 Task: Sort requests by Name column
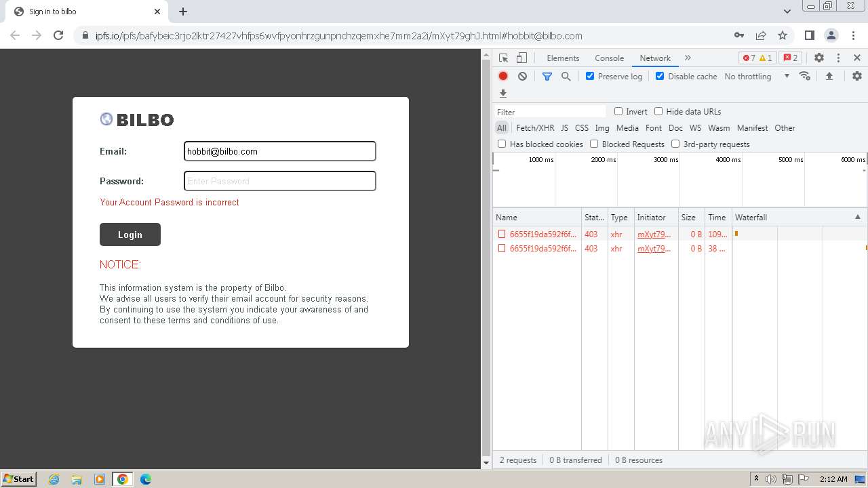coord(536,217)
